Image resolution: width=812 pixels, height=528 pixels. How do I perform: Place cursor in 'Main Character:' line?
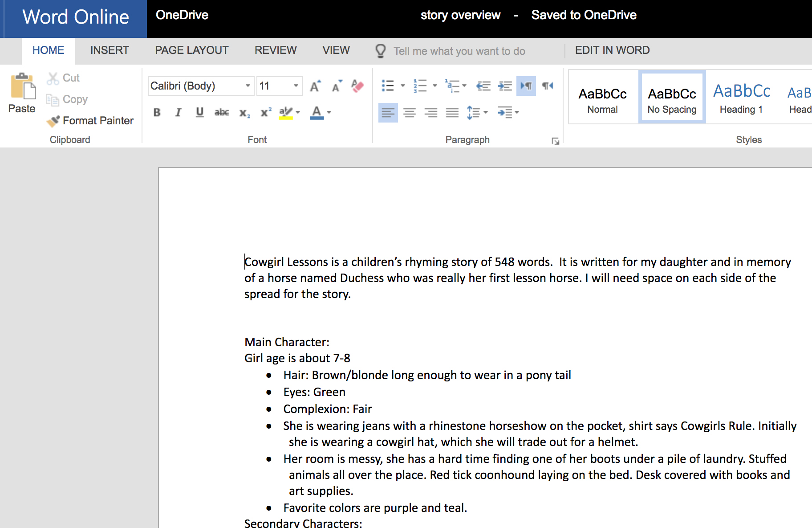tap(287, 342)
